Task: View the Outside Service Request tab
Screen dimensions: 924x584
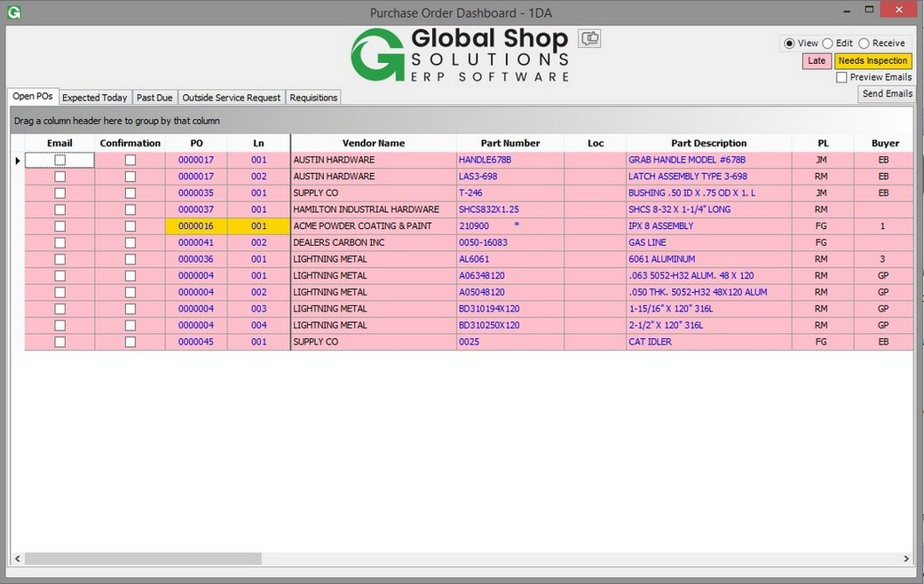Action: pyautogui.click(x=231, y=97)
